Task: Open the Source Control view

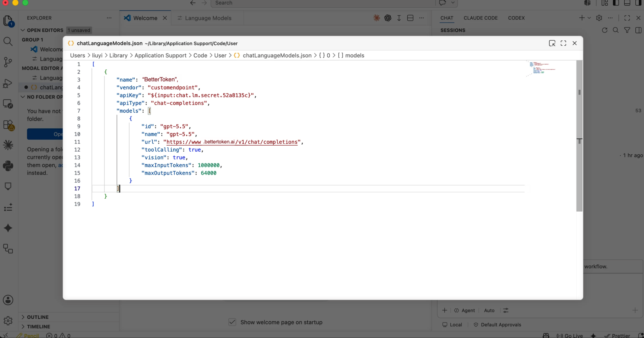Action: tap(8, 62)
